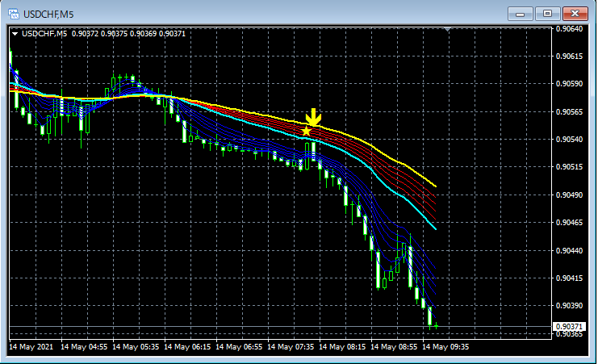Click the 14 May 06:15 time label
This screenshot has height=364, width=598.
tap(187, 347)
